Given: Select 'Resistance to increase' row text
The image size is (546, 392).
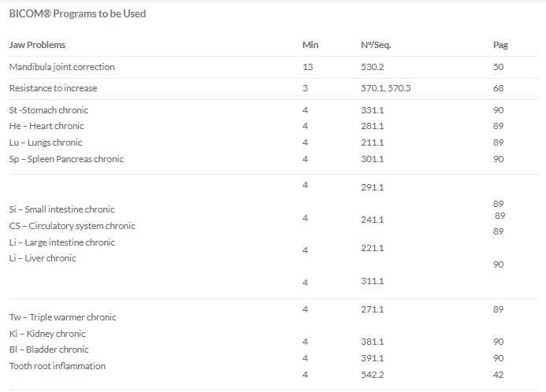Looking at the screenshot, I should point(53,88).
